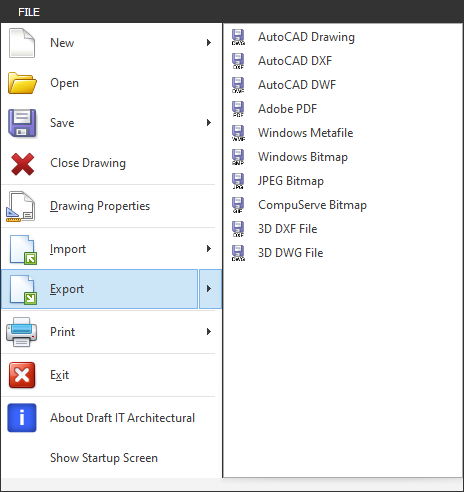Click the AutoCAD Drawing DWG disk icon

click(x=238, y=37)
